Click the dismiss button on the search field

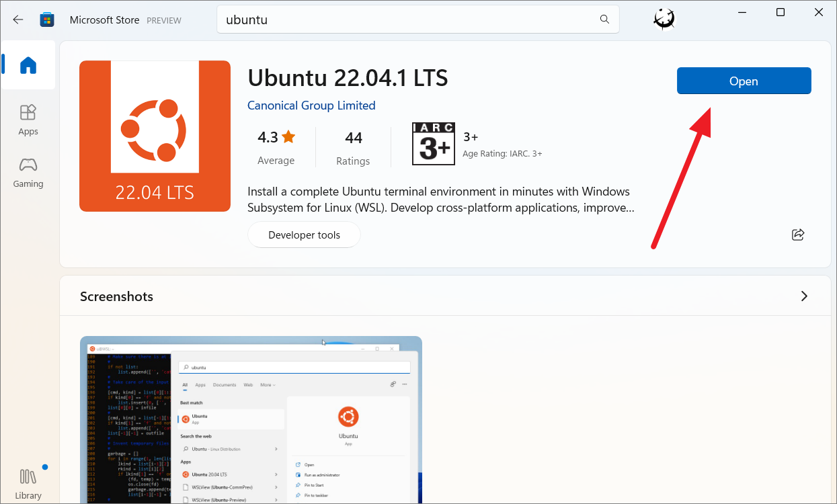(604, 19)
